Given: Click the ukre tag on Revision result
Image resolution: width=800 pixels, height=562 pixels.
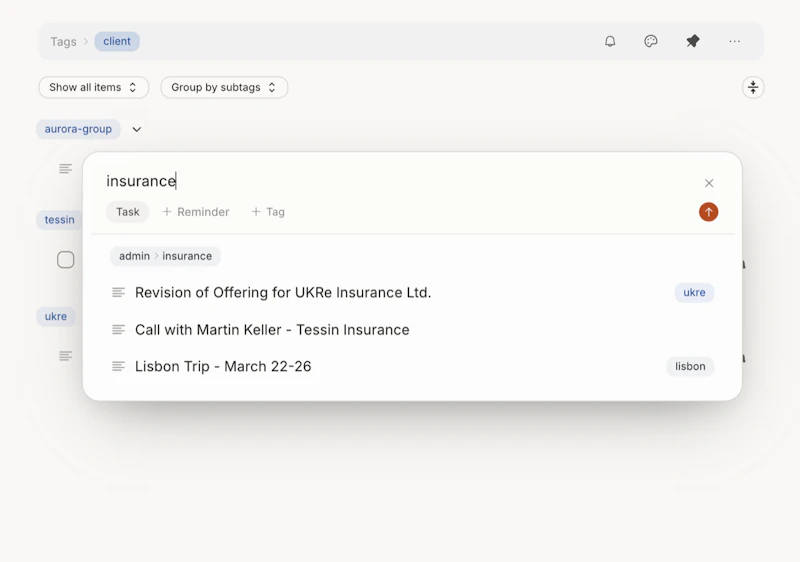Looking at the screenshot, I should tap(694, 292).
